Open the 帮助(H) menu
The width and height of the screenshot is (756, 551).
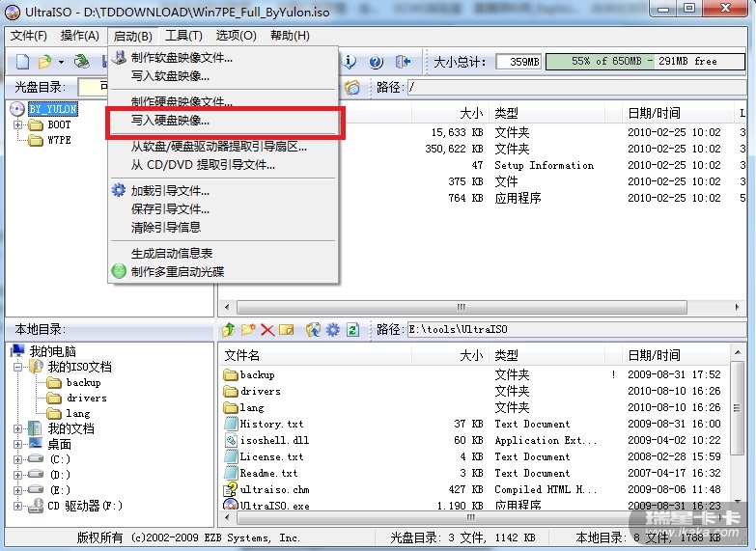coord(290,36)
